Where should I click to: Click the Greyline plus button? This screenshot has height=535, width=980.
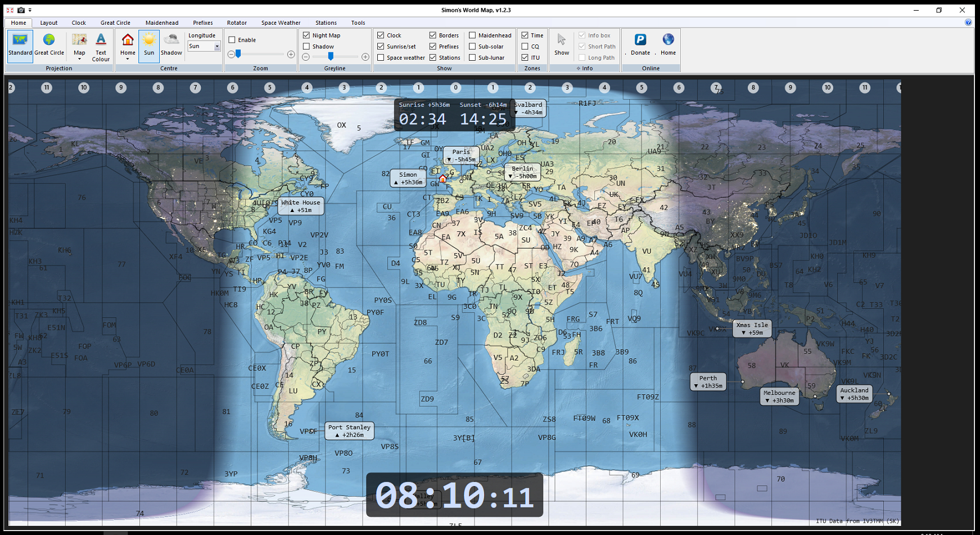(365, 57)
